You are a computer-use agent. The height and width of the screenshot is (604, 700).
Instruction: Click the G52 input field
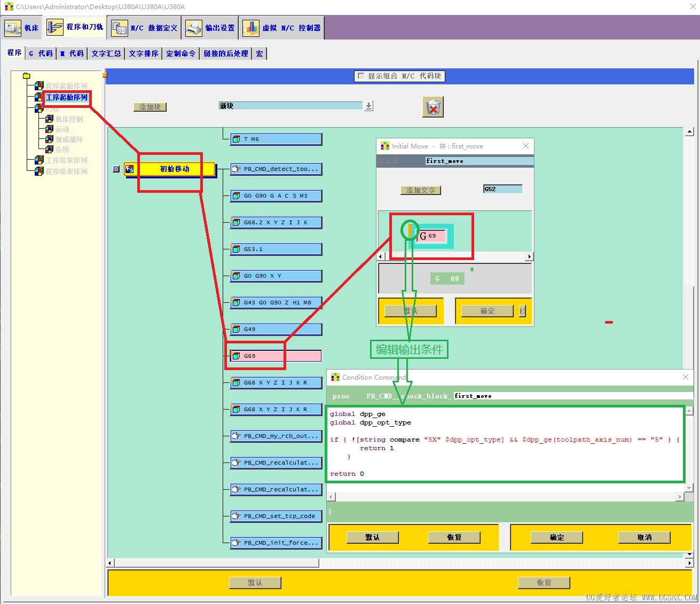tap(502, 189)
